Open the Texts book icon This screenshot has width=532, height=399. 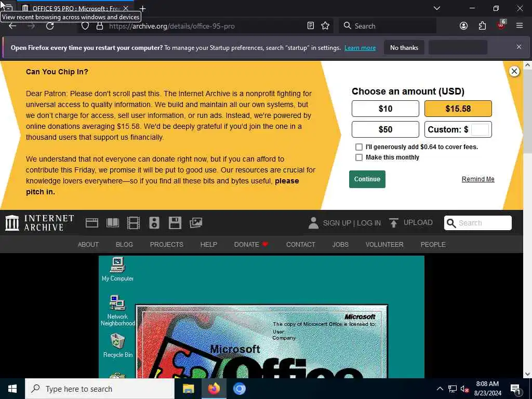[113, 223]
